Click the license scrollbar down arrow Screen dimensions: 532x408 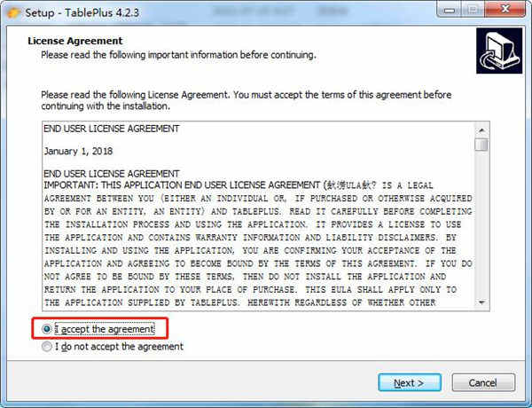481,302
